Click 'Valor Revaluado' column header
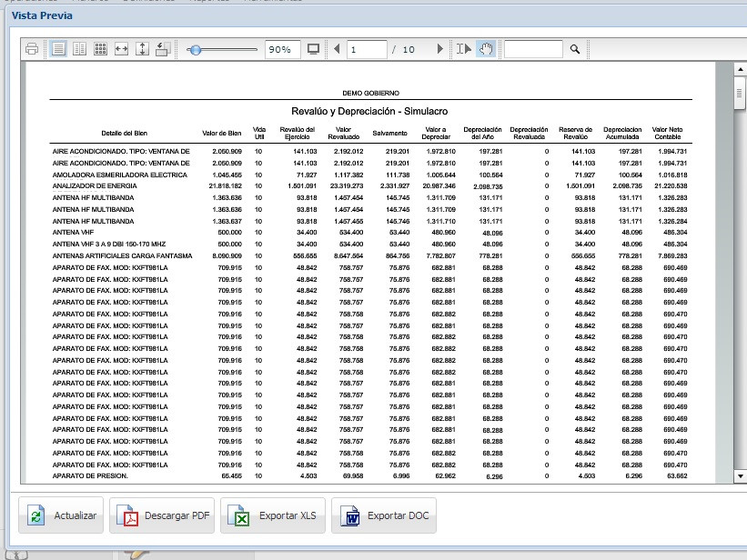Viewport: 747px width, 560px height. (x=344, y=134)
